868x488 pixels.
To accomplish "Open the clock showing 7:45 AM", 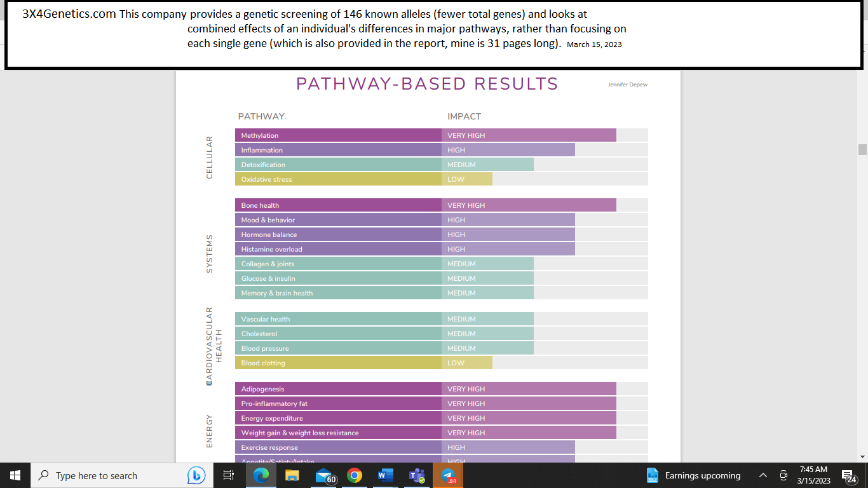I will pyautogui.click(x=813, y=475).
